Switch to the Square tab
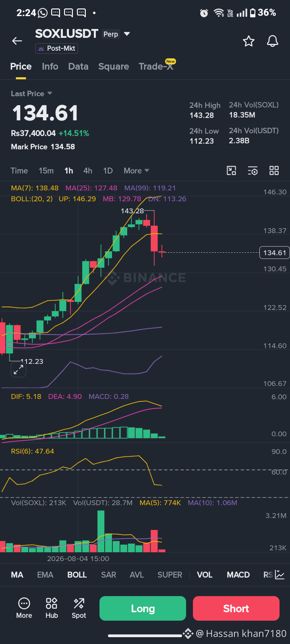This screenshot has height=644, width=290. (114, 66)
